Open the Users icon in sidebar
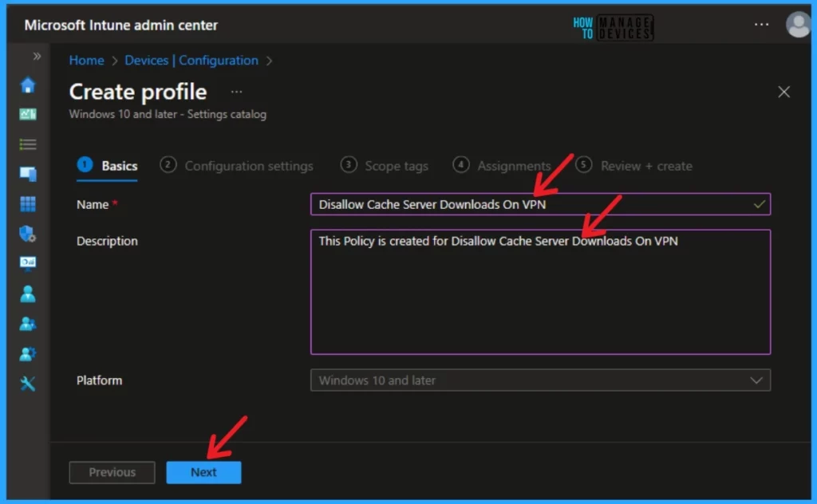Image resolution: width=817 pixels, height=504 pixels. [x=28, y=294]
